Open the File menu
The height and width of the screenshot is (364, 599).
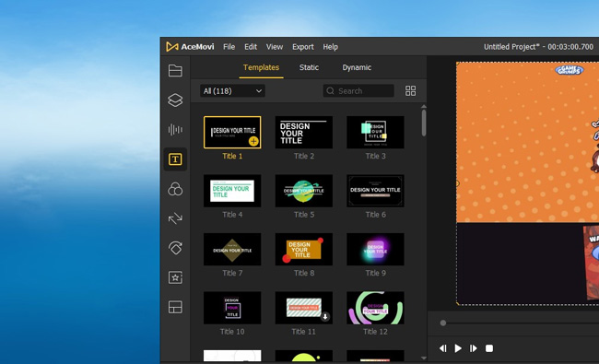229,47
